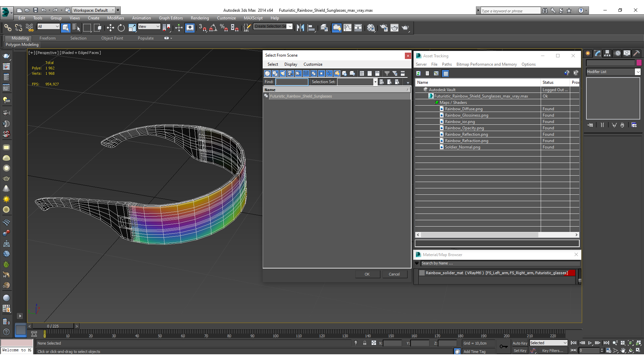Screen dimensions: 644x362
Task: Click the Auto Key button
Action: pos(520,343)
